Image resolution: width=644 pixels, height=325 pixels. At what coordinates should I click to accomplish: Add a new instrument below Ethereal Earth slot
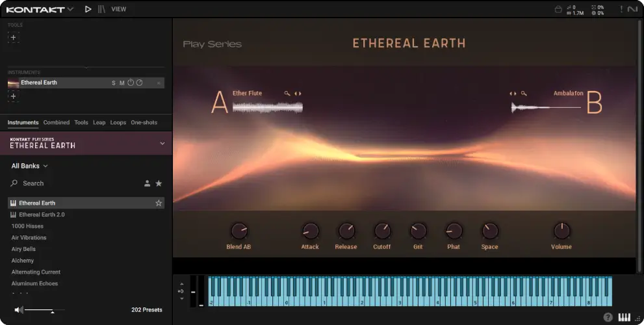pos(13,96)
